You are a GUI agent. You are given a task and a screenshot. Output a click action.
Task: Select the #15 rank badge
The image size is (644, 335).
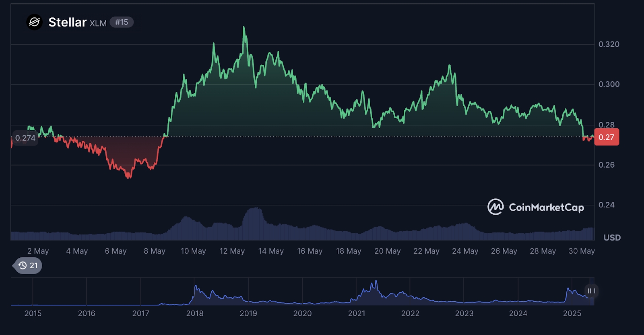click(x=122, y=22)
